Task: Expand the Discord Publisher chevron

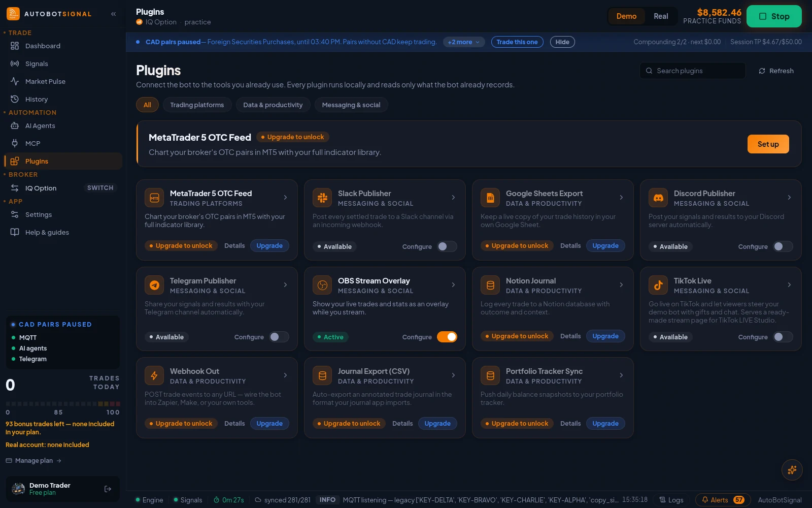Action: coord(789,197)
